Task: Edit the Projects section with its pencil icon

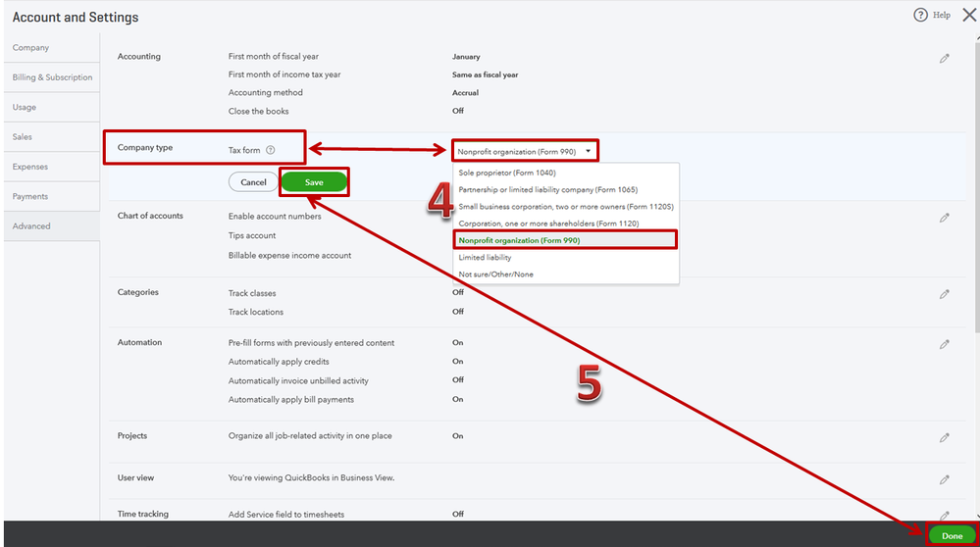Action: pos(945,438)
